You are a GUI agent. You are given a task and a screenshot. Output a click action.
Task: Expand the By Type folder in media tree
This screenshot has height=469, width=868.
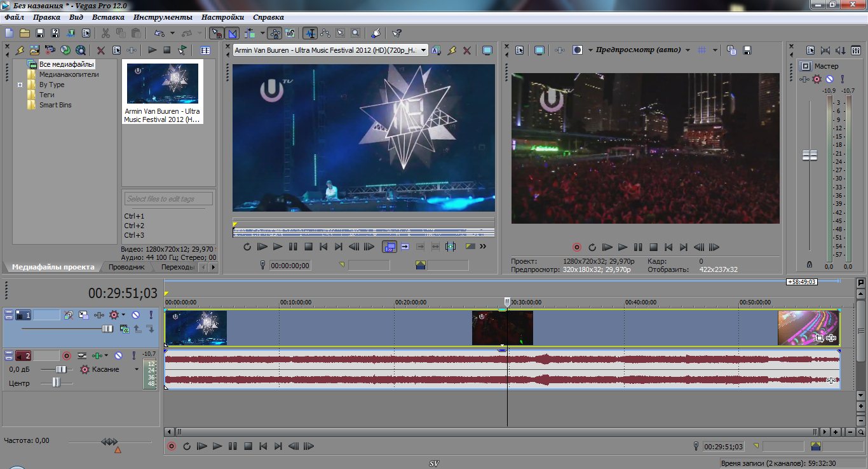20,85
